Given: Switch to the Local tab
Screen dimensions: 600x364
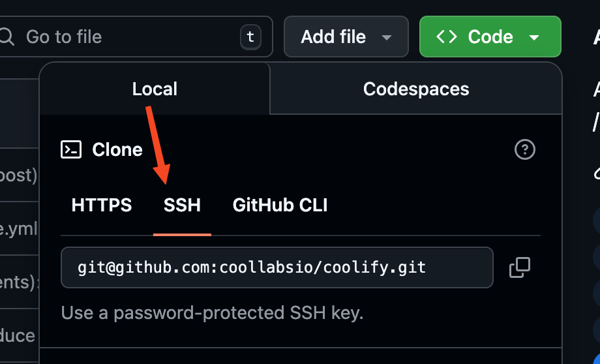Looking at the screenshot, I should [155, 89].
